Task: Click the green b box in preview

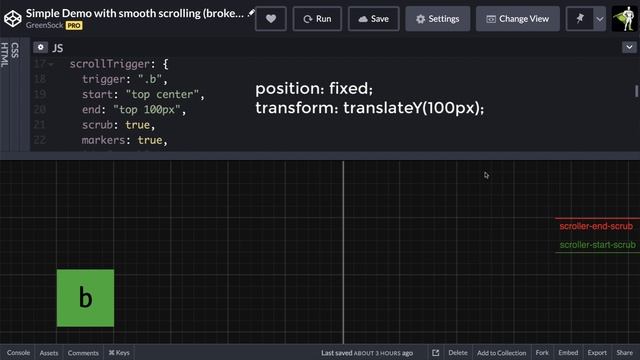Action: point(85,298)
